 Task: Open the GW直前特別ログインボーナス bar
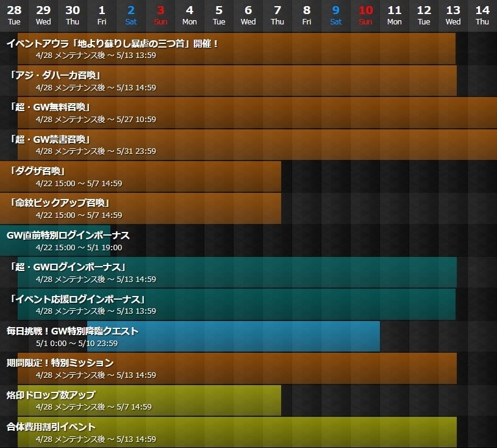click(x=55, y=240)
